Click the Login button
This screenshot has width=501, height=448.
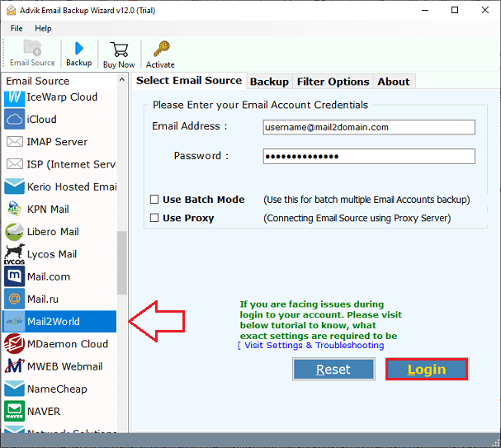[x=427, y=369]
